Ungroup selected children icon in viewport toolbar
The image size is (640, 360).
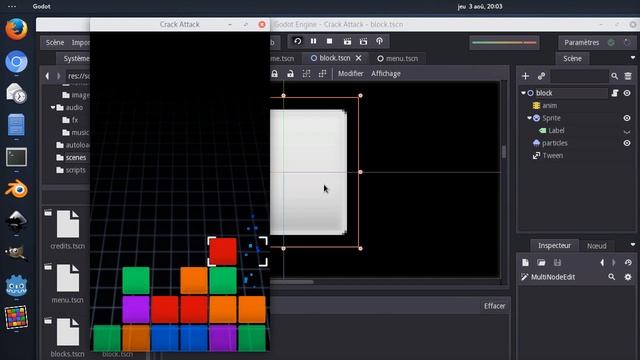point(322,74)
